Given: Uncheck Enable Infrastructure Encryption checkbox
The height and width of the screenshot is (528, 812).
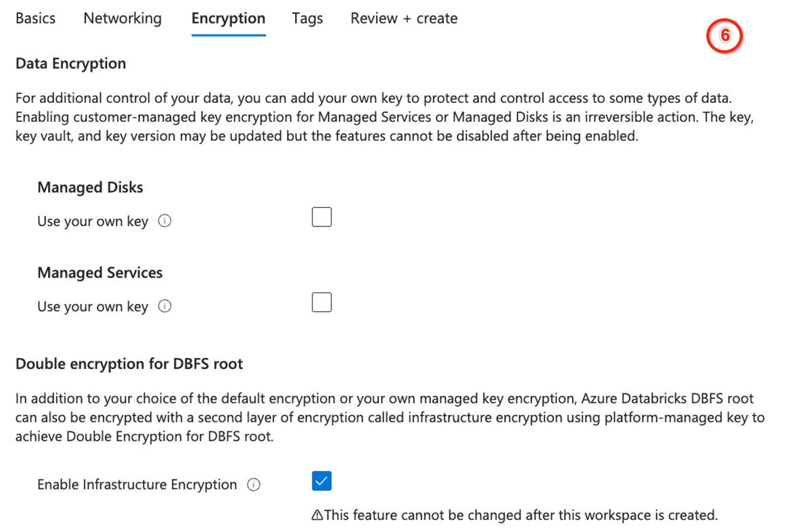Looking at the screenshot, I should [321, 481].
